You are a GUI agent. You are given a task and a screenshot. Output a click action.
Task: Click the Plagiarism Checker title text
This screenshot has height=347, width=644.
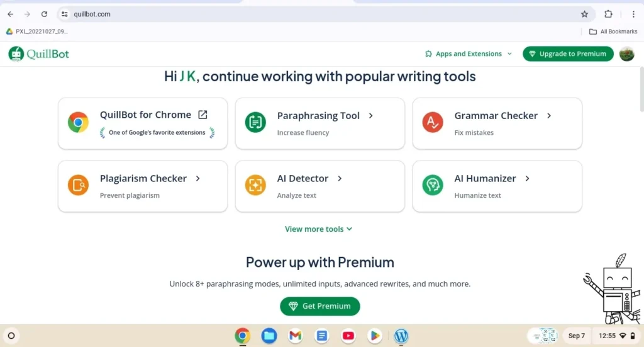click(143, 178)
